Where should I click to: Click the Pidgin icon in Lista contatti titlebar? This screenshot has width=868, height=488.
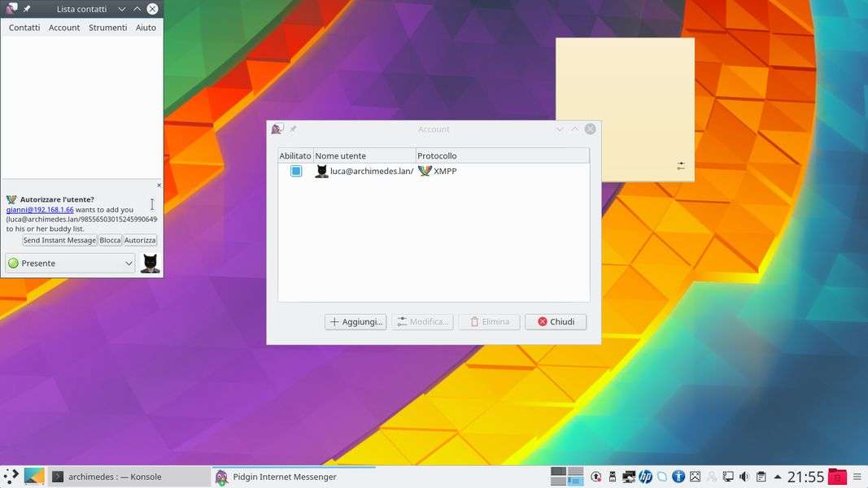pos(11,9)
